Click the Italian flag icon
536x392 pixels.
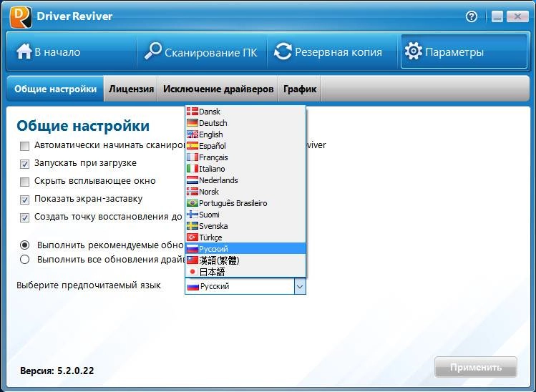193,169
